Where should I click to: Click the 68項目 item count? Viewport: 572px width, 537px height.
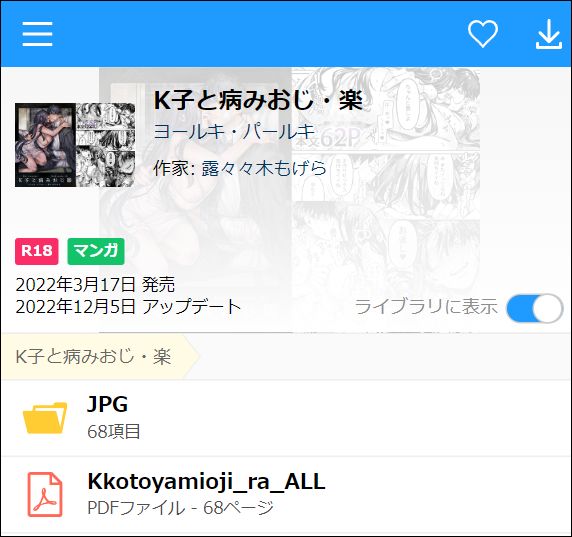114,432
